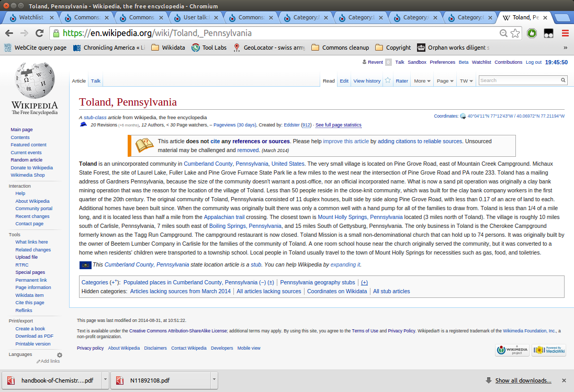Click the search magnifier in Wikipedia search box
Viewport: 574px width, 392px height.
[563, 80]
